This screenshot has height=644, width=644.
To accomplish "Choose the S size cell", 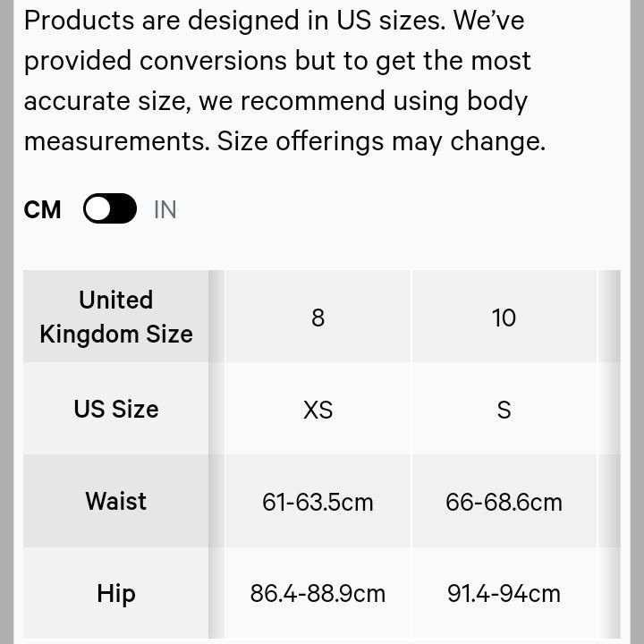I will click(x=504, y=410).
